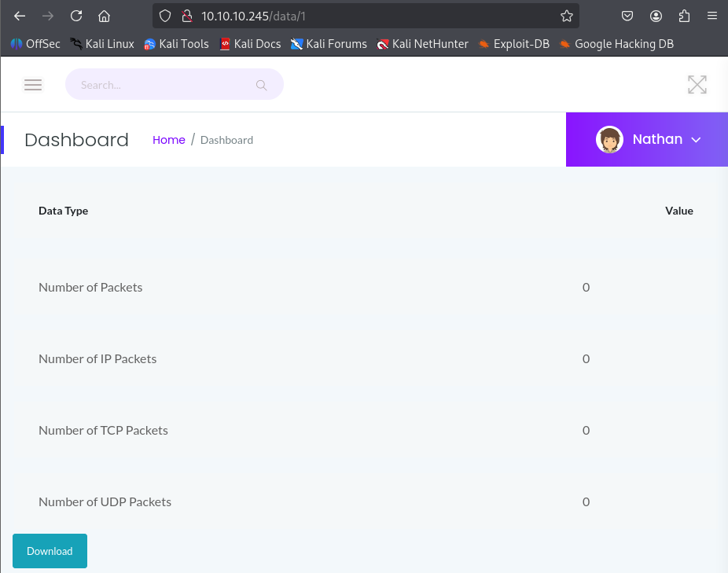Bookmark this page with star icon
This screenshot has height=573, width=728.
click(x=566, y=16)
